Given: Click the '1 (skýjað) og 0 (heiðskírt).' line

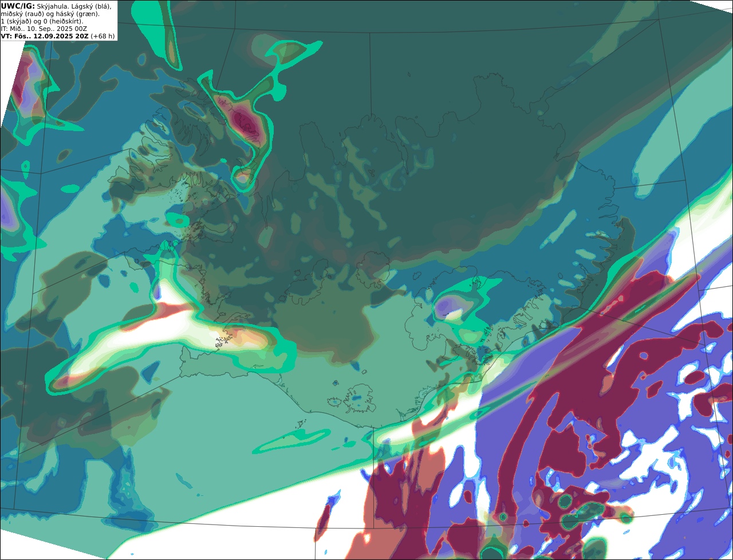Looking at the screenshot, I should point(42,21).
